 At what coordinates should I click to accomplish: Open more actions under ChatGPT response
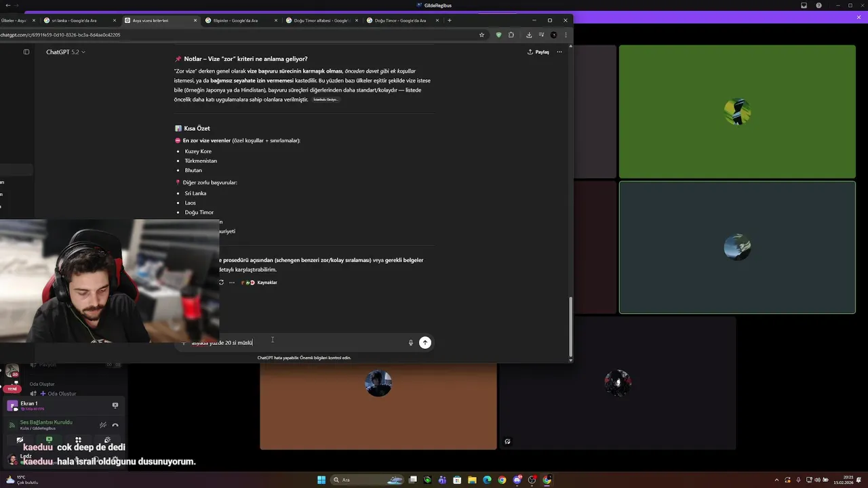(x=232, y=283)
